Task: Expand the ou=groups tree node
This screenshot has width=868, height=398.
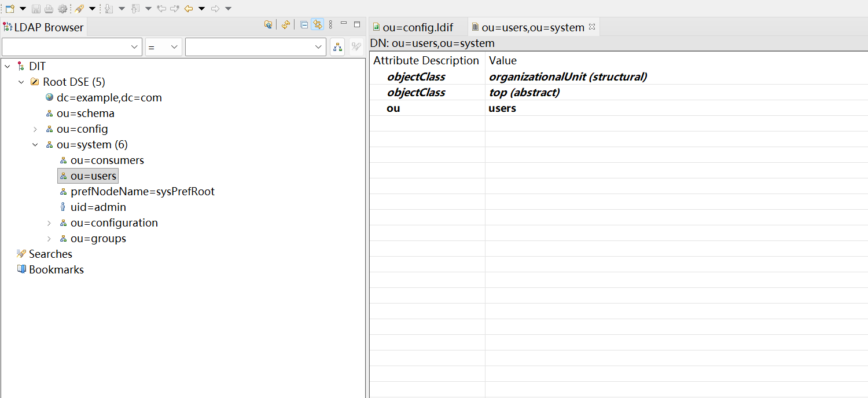Action: click(x=49, y=239)
